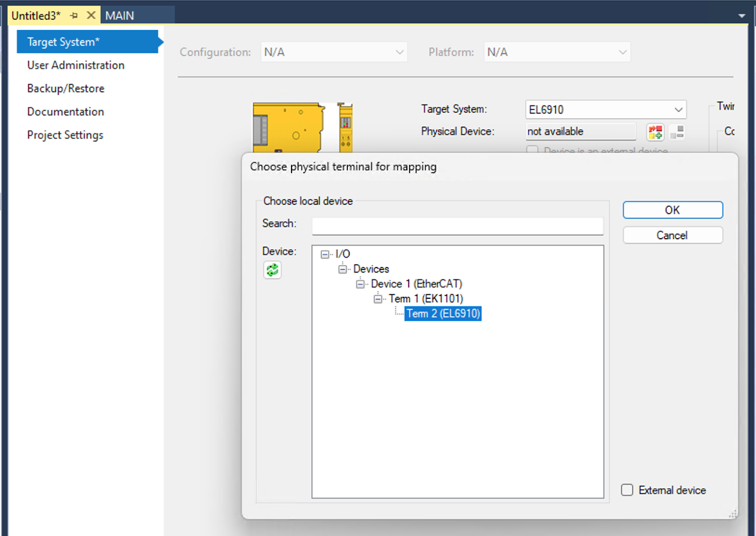Close the Untitled3 tab
Screen dimensions: 756x536
91,16
